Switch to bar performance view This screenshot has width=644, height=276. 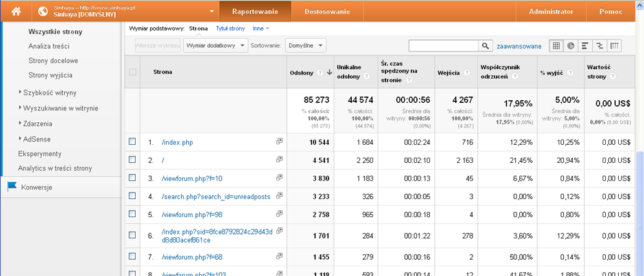click(585, 46)
